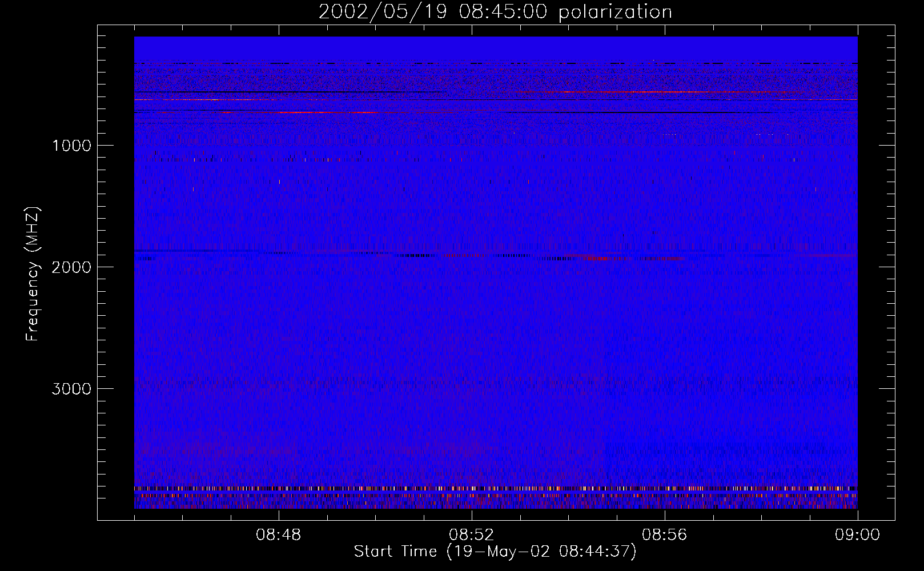Select the 1000 frequency axis label
Viewport: 924px width, 571px height.
coord(71,146)
